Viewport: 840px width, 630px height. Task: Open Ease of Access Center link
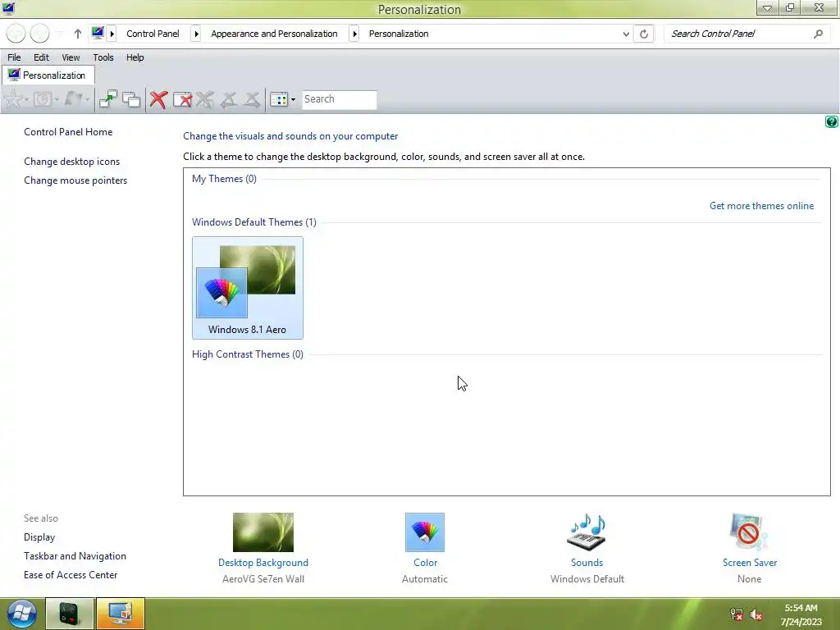point(71,575)
